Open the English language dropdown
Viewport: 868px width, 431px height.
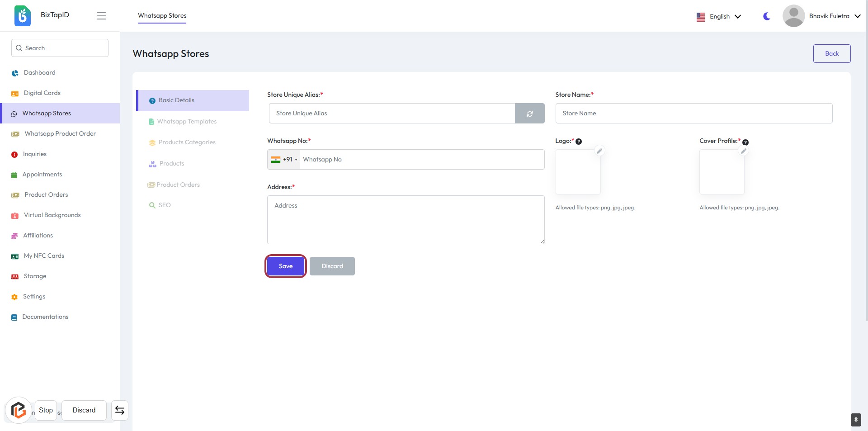(719, 17)
